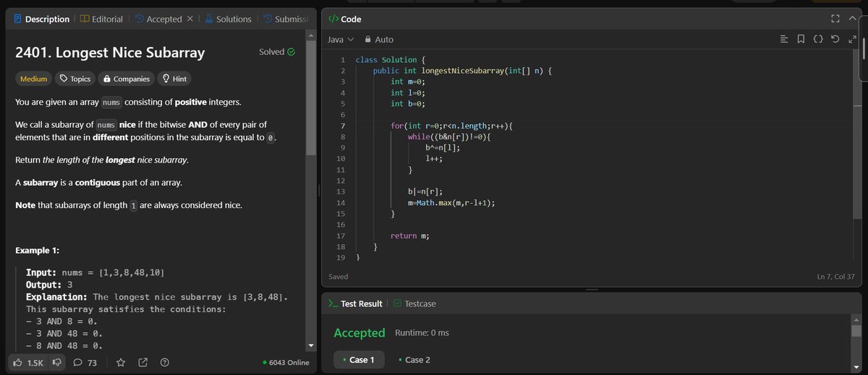Share the problem via share icon
868x375 pixels.
142,363
